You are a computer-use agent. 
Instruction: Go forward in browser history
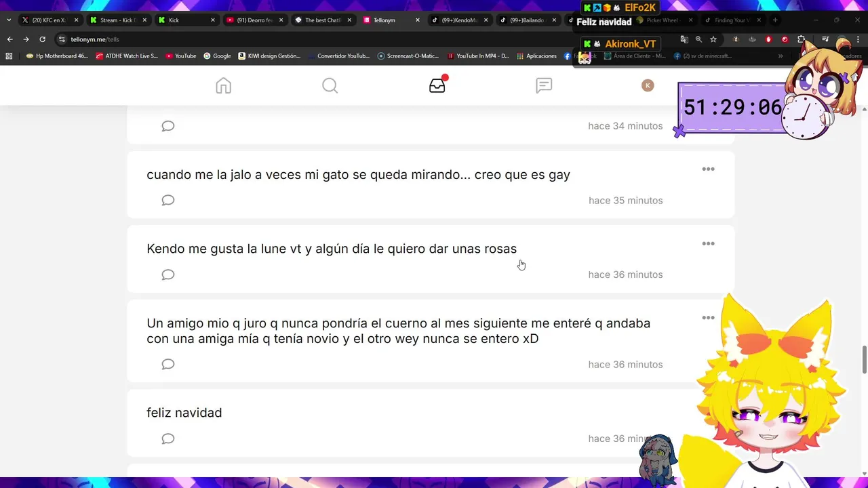pos(26,39)
